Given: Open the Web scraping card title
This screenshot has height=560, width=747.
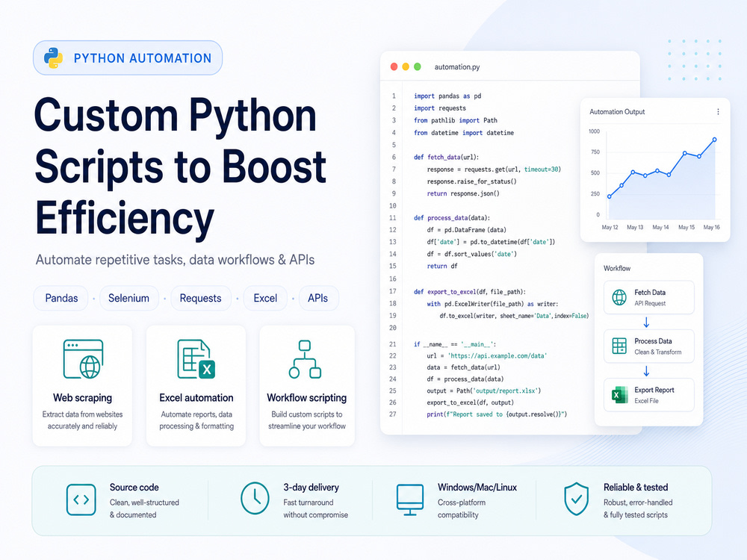Looking at the screenshot, I should [82, 398].
